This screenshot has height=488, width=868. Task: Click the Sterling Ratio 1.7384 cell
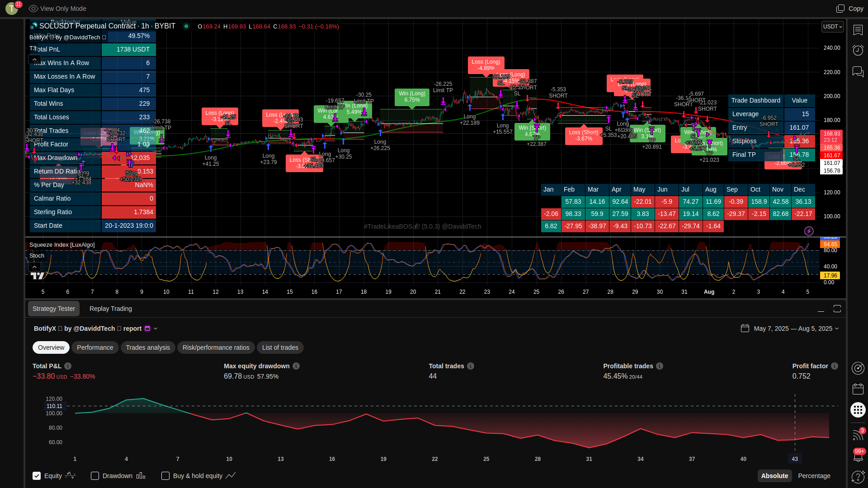[x=129, y=212]
